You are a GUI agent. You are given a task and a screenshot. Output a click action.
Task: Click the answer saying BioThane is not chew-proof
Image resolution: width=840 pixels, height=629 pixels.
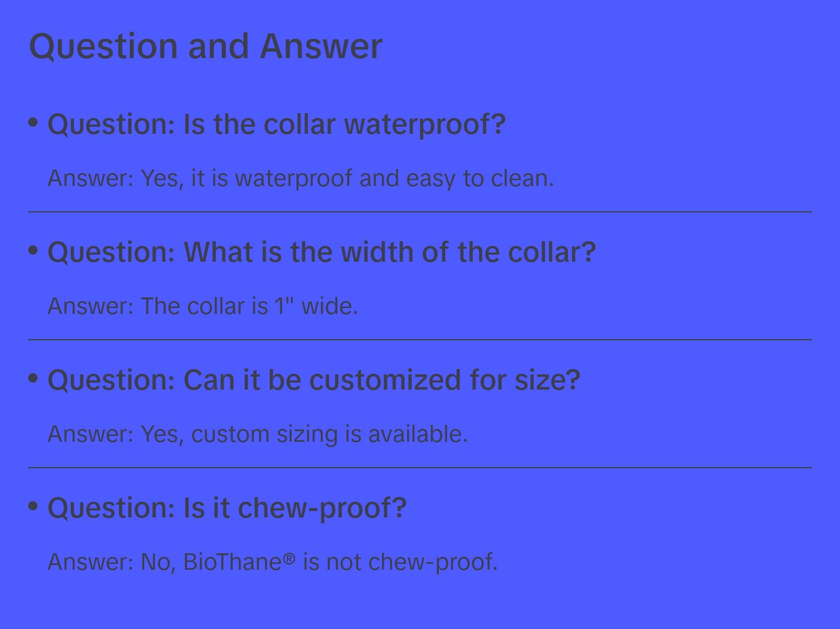tap(272, 562)
